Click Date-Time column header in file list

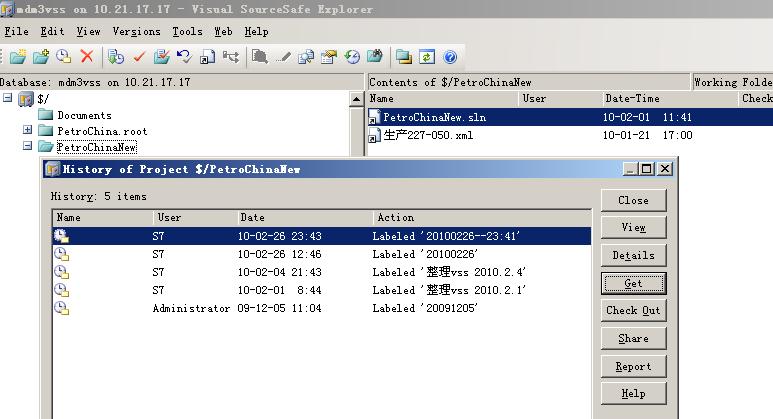669,99
